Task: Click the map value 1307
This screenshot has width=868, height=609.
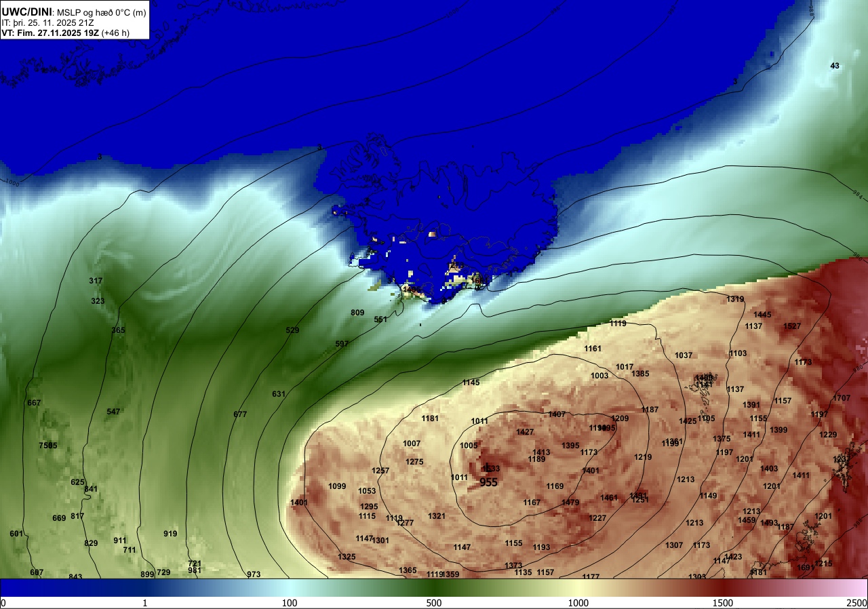Action: point(674,545)
